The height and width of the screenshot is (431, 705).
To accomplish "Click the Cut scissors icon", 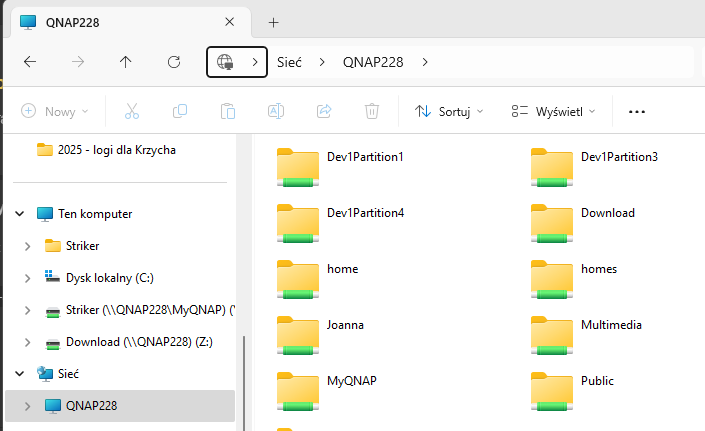I will (x=132, y=112).
